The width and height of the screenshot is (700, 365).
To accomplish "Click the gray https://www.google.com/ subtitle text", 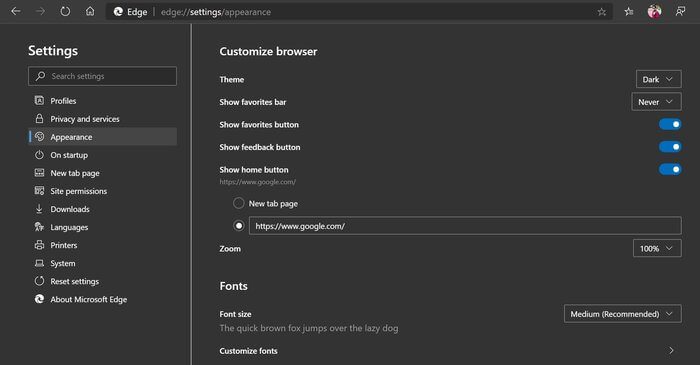I will (258, 182).
